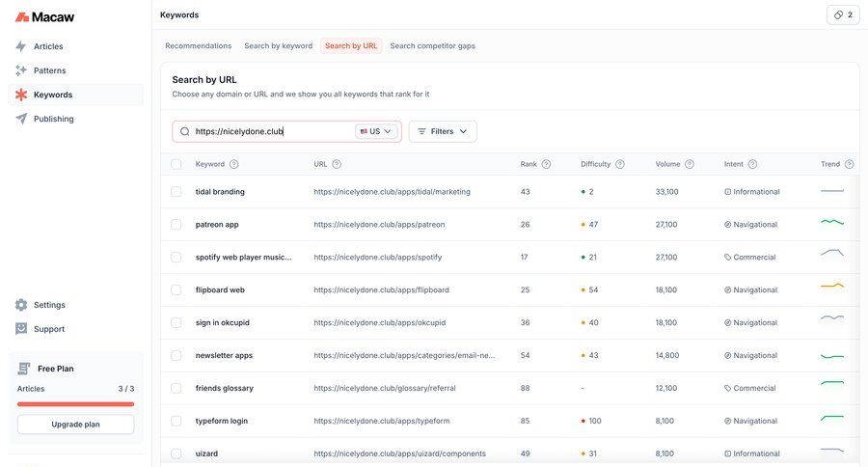Select the Keywords asterisk icon
Image resolution: width=868 pixels, height=467 pixels.
pos(21,95)
